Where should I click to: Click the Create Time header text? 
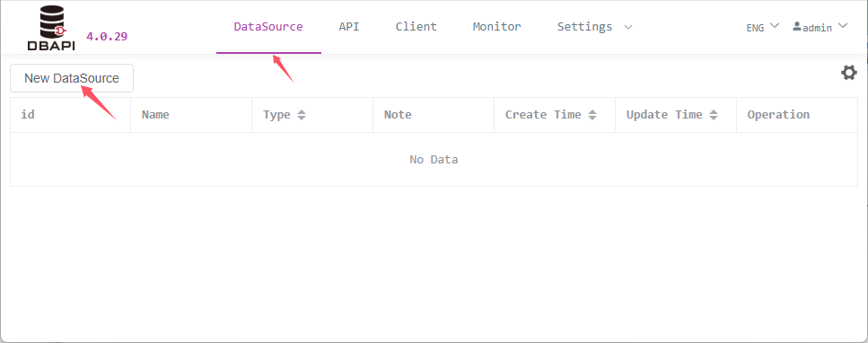(543, 115)
